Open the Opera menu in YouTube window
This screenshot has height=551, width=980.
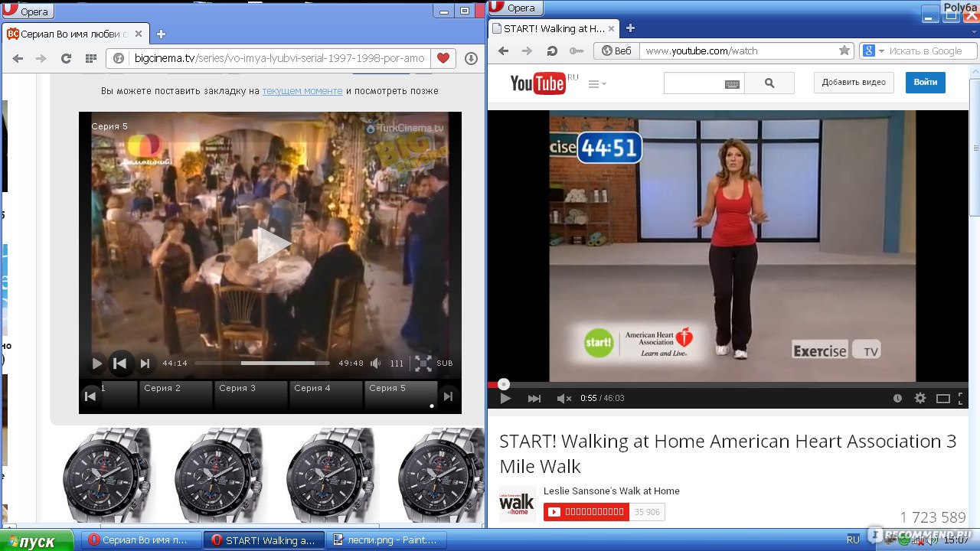[x=514, y=8]
